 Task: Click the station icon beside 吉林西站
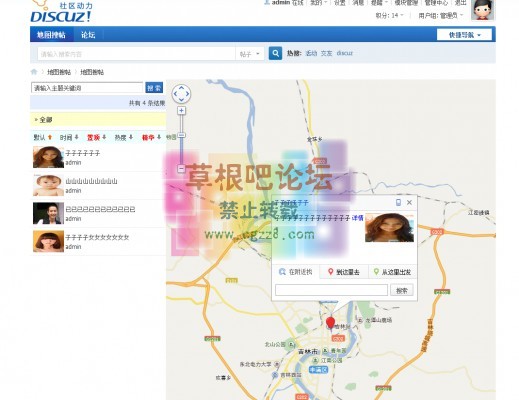(275, 375)
